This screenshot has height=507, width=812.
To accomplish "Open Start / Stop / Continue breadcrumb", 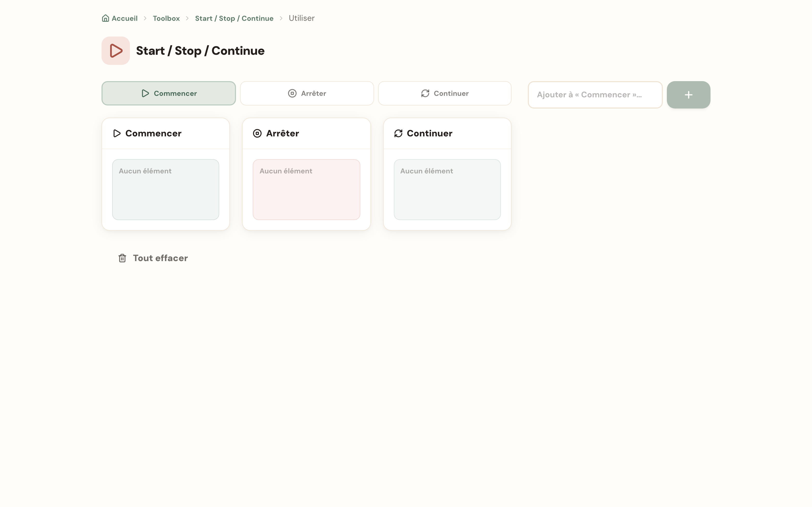I will (234, 19).
